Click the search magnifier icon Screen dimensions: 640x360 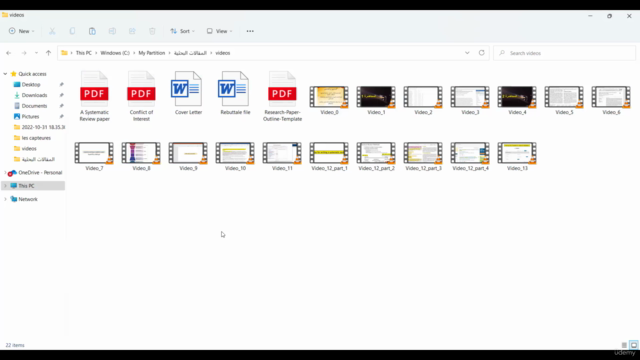point(502,53)
